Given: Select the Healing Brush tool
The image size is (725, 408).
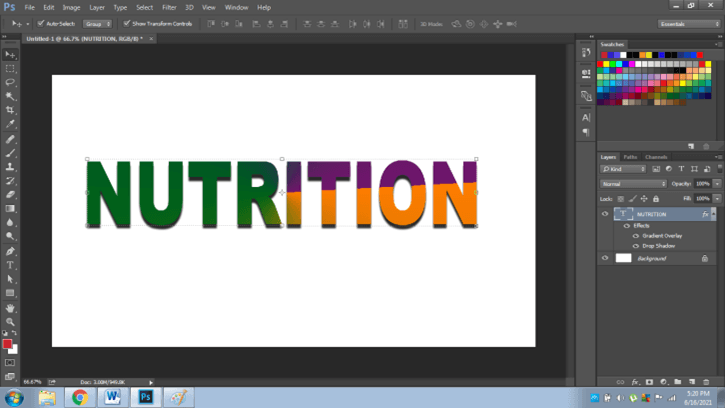Looking at the screenshot, I should coord(10,139).
